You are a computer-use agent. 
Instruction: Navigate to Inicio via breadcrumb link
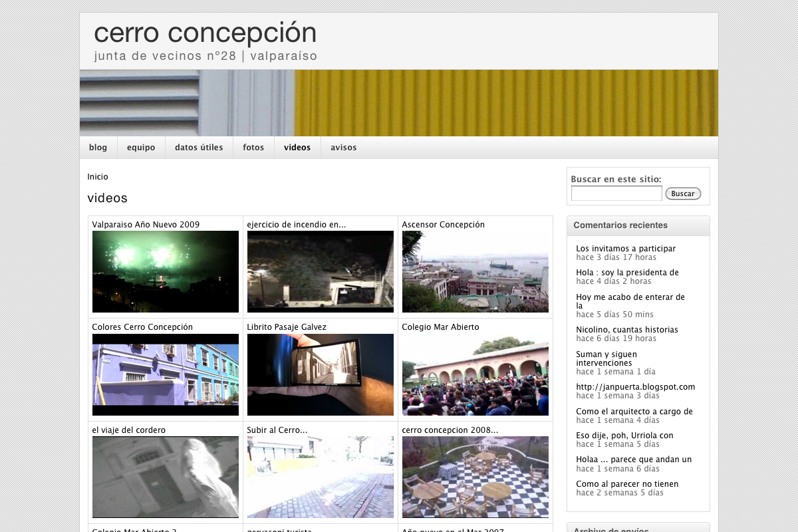tap(97, 176)
